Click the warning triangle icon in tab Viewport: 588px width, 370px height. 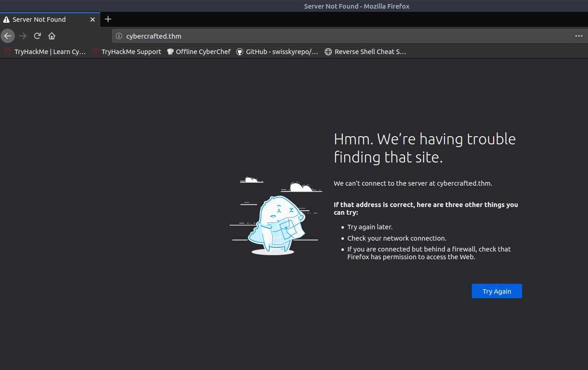coord(6,20)
